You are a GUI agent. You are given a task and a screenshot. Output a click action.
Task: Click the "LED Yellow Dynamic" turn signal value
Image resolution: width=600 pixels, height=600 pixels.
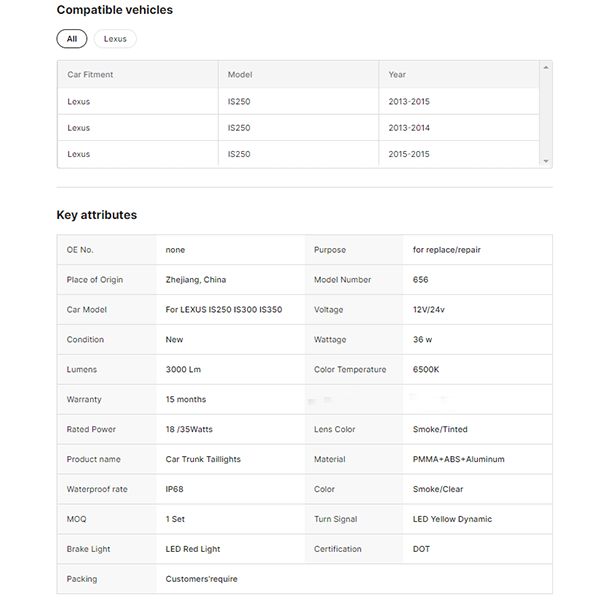(x=452, y=519)
